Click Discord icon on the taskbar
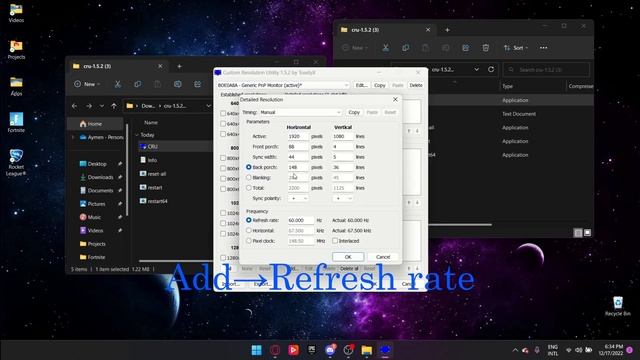This screenshot has width=640, height=360. pos(330,350)
